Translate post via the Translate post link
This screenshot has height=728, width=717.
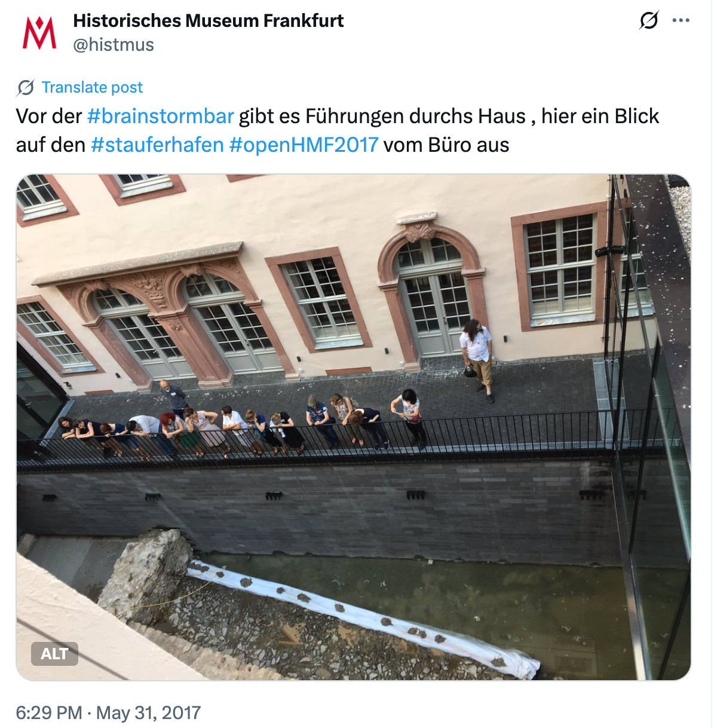92,87
